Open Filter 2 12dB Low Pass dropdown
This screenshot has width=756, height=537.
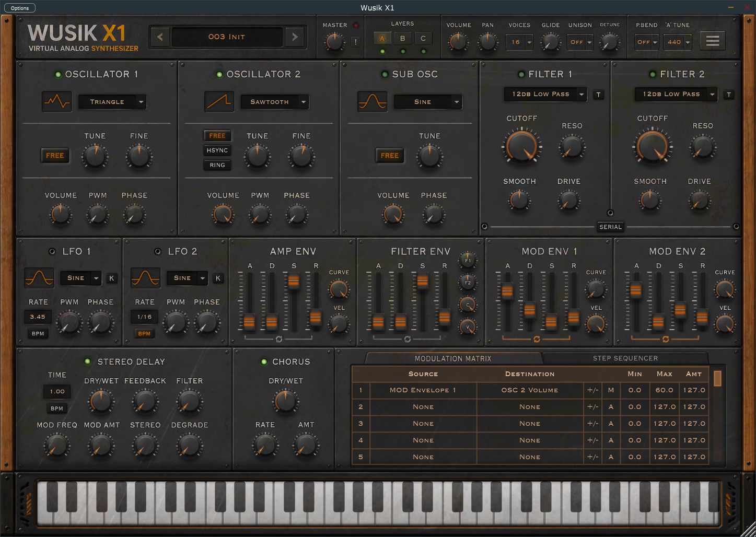point(677,94)
